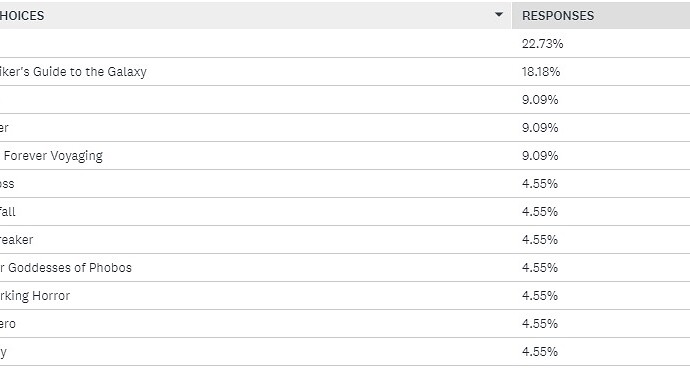The height and width of the screenshot is (368, 690).
Task: Select the row ending in 'ero'
Action: pos(345,324)
